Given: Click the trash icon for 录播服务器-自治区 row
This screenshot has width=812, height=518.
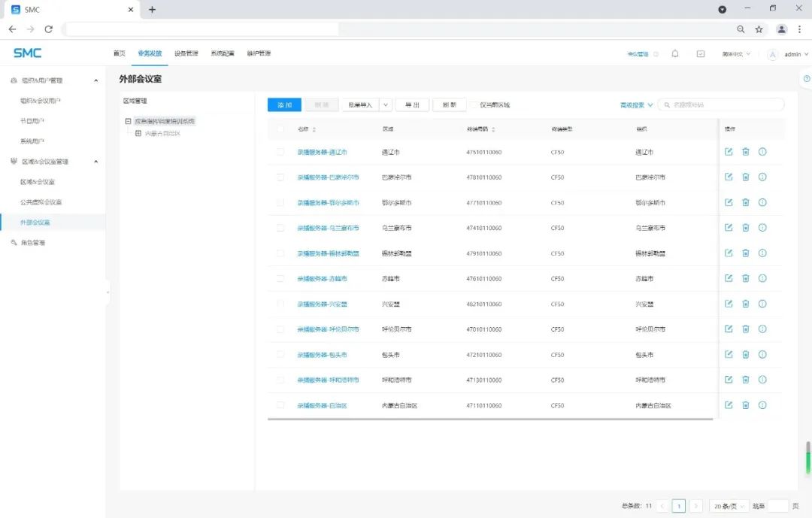Looking at the screenshot, I should coord(746,405).
